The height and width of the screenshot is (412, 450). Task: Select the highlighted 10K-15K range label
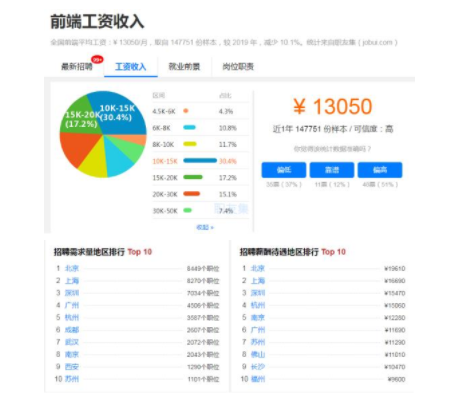(x=165, y=161)
